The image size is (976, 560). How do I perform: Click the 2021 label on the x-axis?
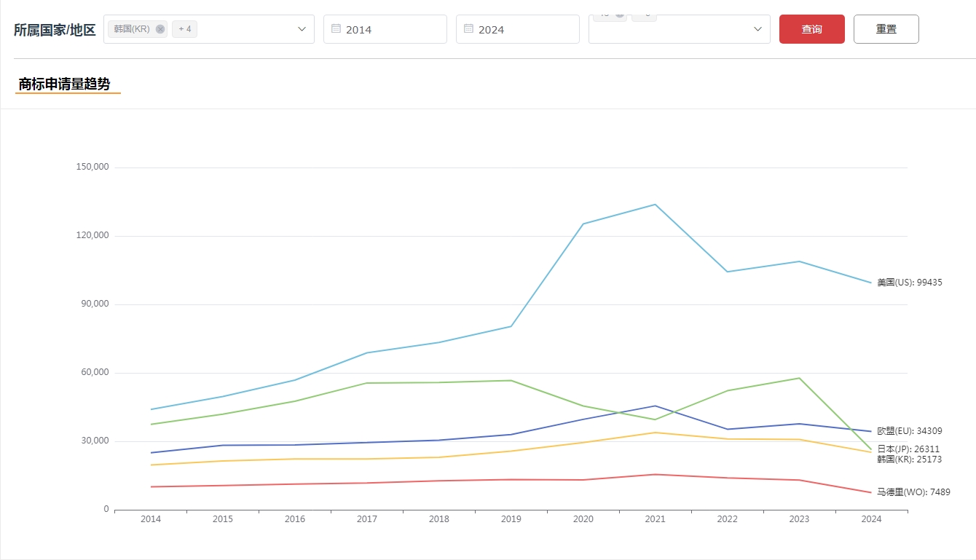click(x=655, y=519)
